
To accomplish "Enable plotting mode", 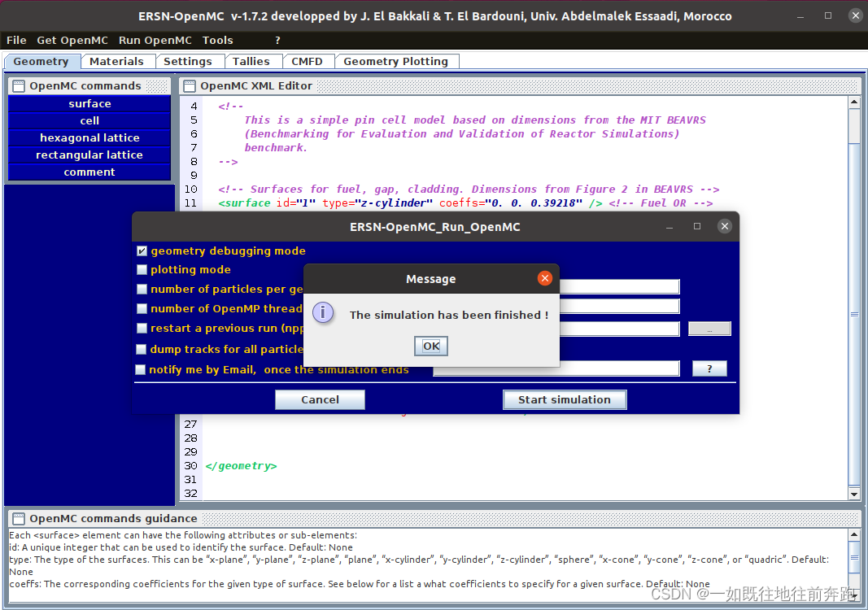I will click(142, 269).
